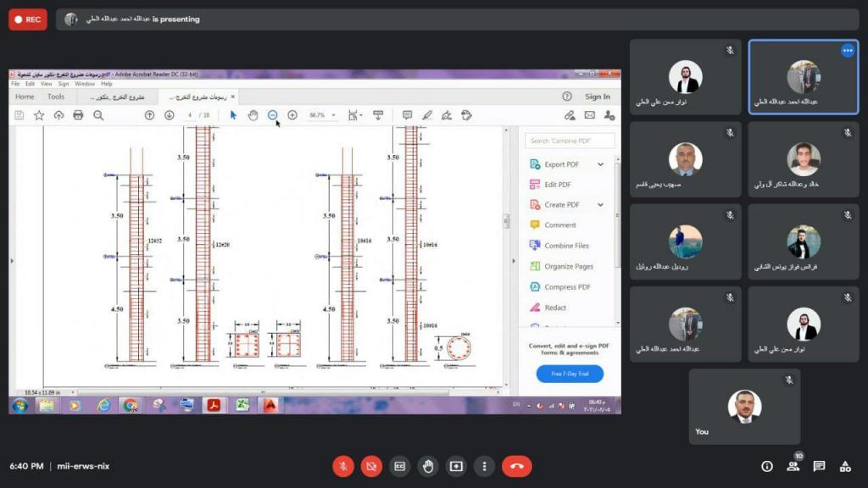The height and width of the screenshot is (488, 868).
Task: Open the meeting chat panel
Action: (819, 466)
